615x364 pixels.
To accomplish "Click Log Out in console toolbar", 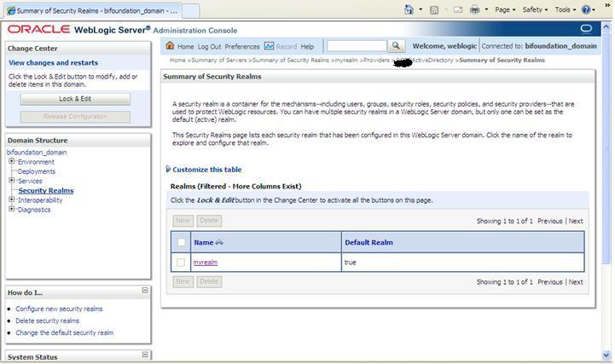I will [x=210, y=46].
